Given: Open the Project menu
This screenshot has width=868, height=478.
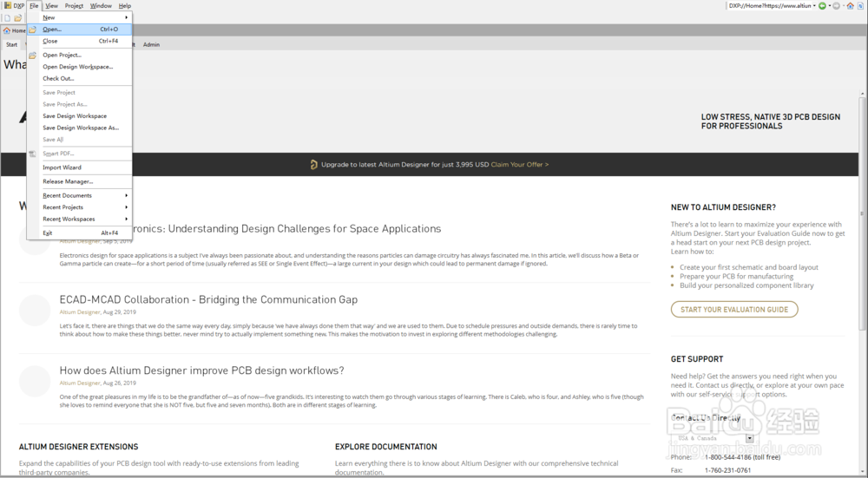Looking at the screenshot, I should [74, 5].
